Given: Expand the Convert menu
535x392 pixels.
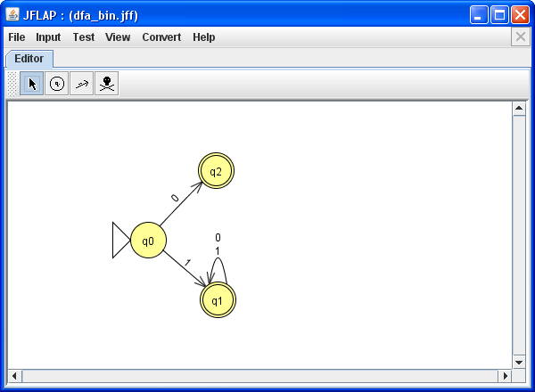Looking at the screenshot, I should pos(161,37).
